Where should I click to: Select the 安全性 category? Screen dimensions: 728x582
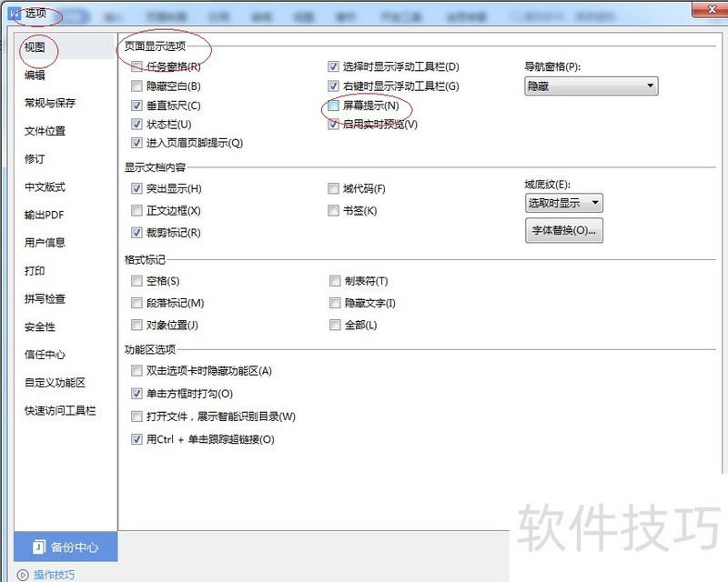[40, 326]
